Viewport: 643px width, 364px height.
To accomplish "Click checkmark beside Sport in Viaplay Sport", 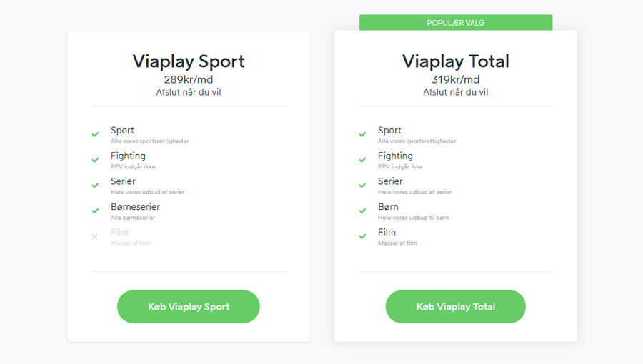I will coord(95,134).
